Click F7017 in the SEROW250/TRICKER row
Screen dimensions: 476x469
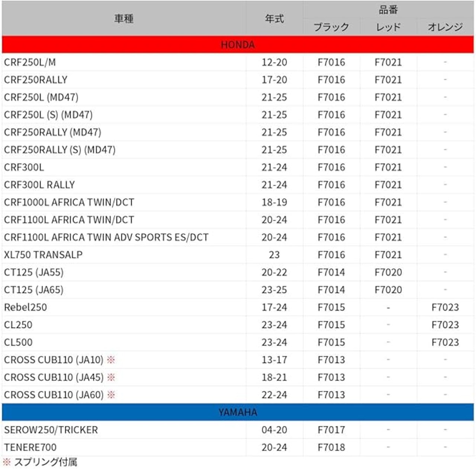pyautogui.click(x=331, y=430)
